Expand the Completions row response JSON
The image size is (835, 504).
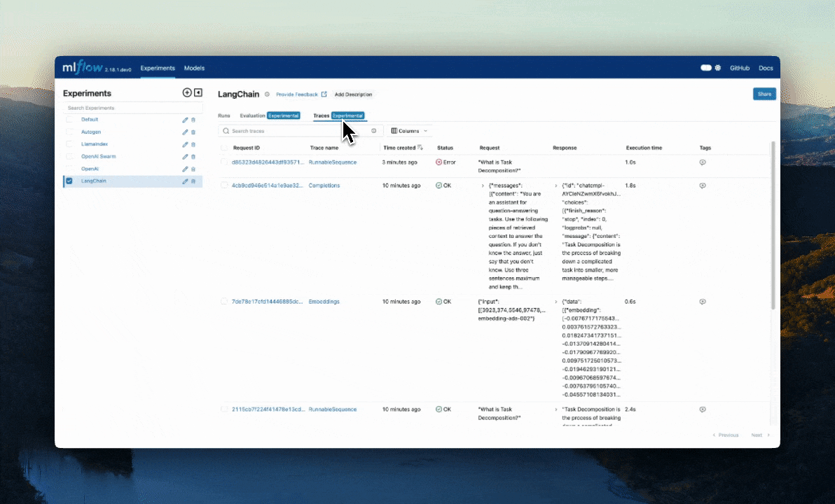556,185
